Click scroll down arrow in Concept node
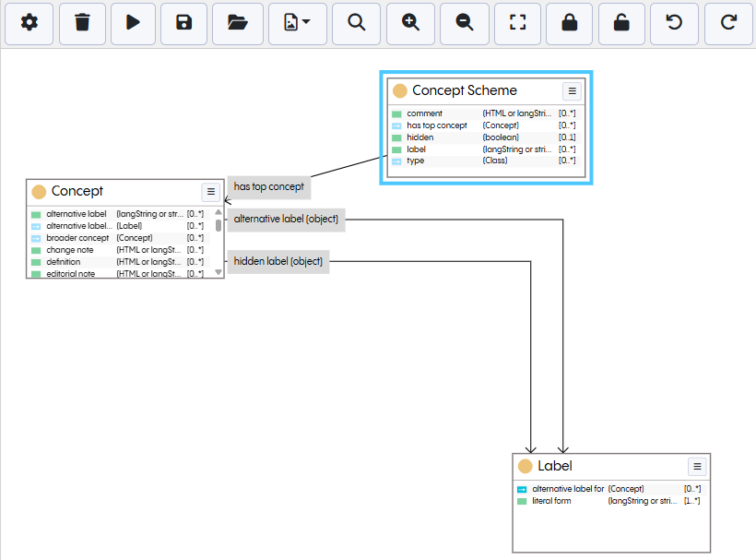This screenshot has height=560, width=756. (x=219, y=272)
